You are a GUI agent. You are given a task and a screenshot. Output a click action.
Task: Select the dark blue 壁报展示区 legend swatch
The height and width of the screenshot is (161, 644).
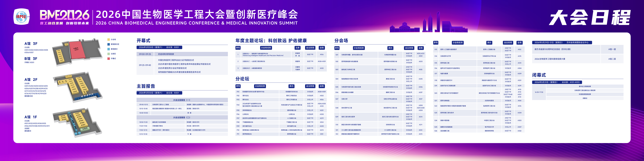(x=109, y=44)
